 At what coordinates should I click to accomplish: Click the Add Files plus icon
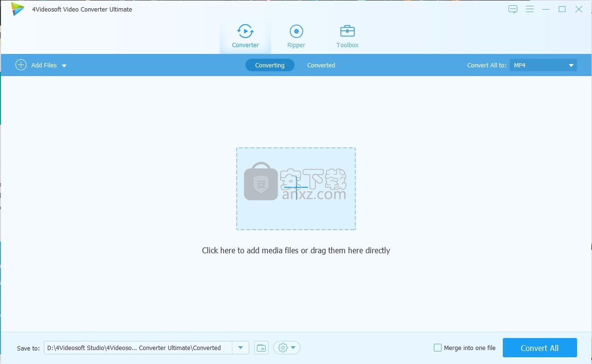tap(21, 65)
